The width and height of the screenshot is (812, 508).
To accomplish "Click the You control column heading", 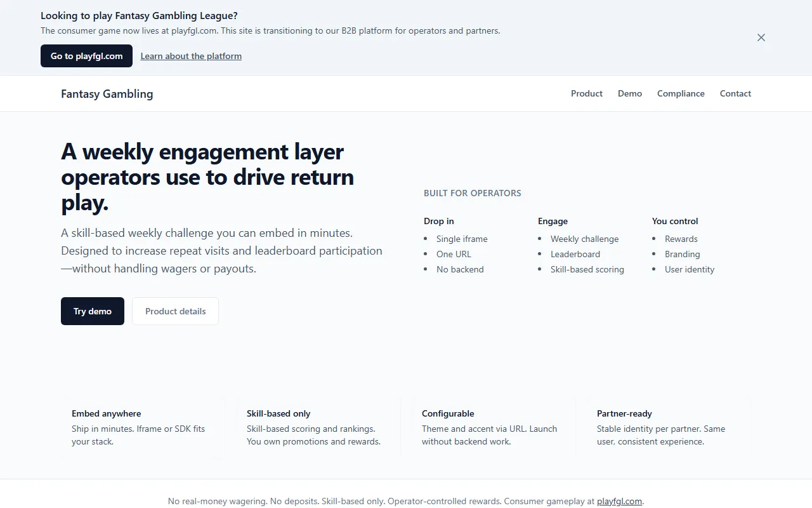I will (x=675, y=221).
